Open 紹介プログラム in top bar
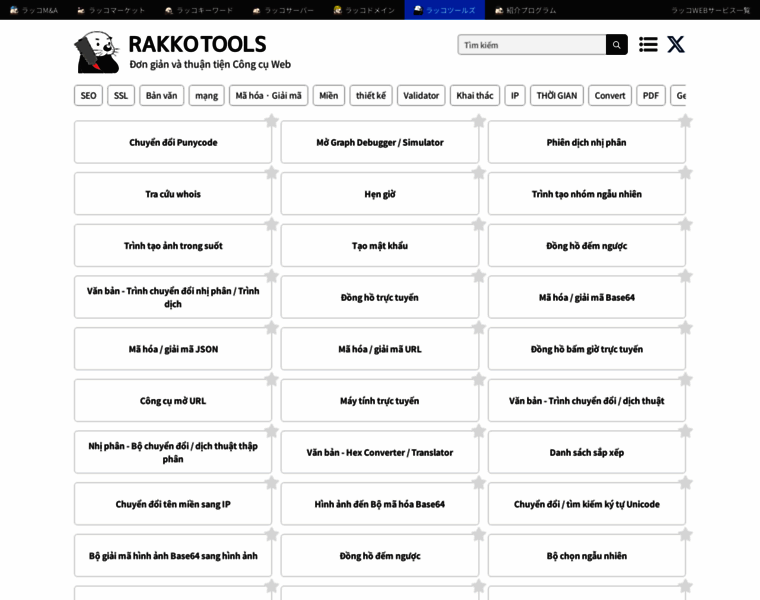The width and height of the screenshot is (760, 600). tap(525, 10)
